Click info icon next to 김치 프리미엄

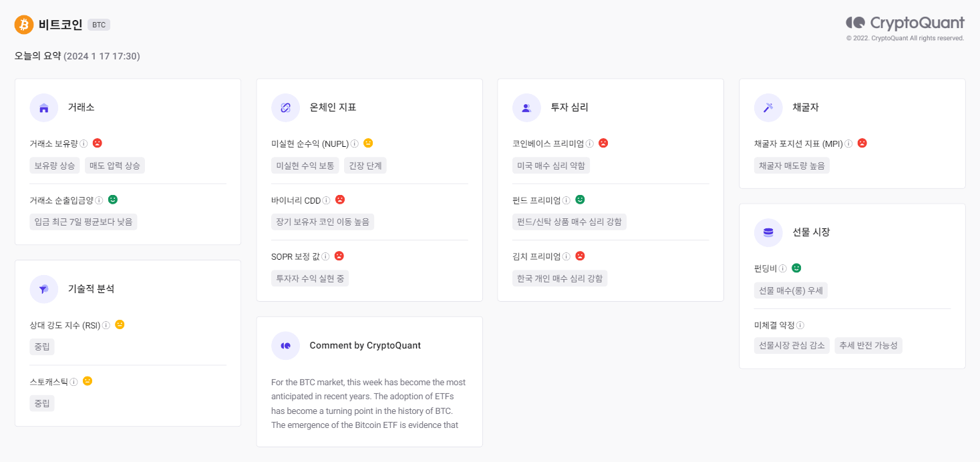(566, 256)
